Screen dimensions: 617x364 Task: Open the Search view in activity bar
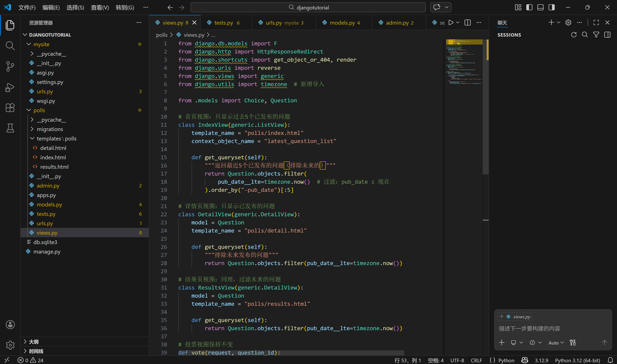[x=10, y=46]
